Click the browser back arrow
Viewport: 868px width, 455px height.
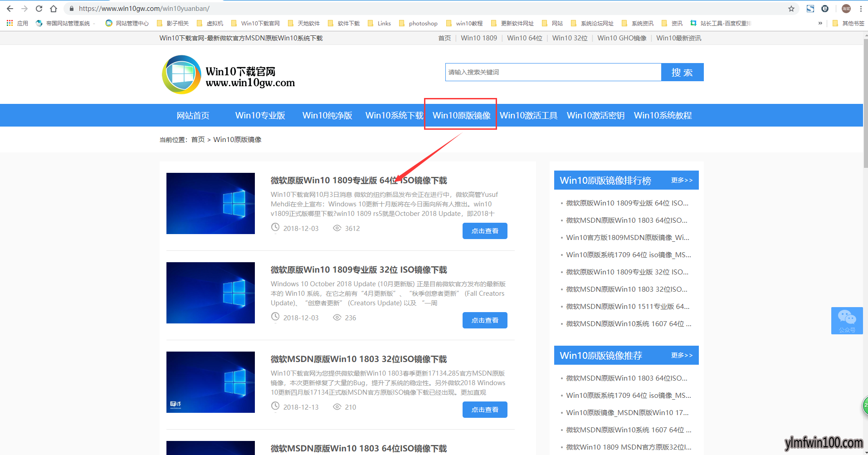point(10,9)
